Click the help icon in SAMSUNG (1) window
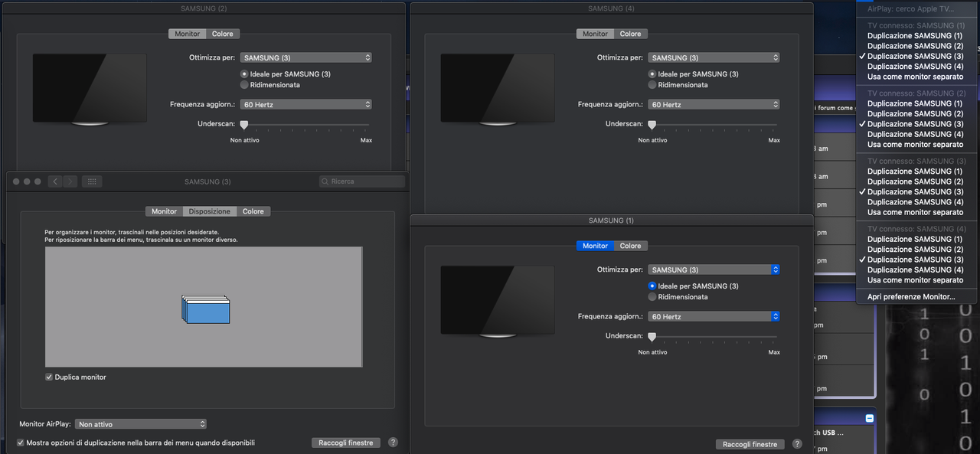 point(797,444)
